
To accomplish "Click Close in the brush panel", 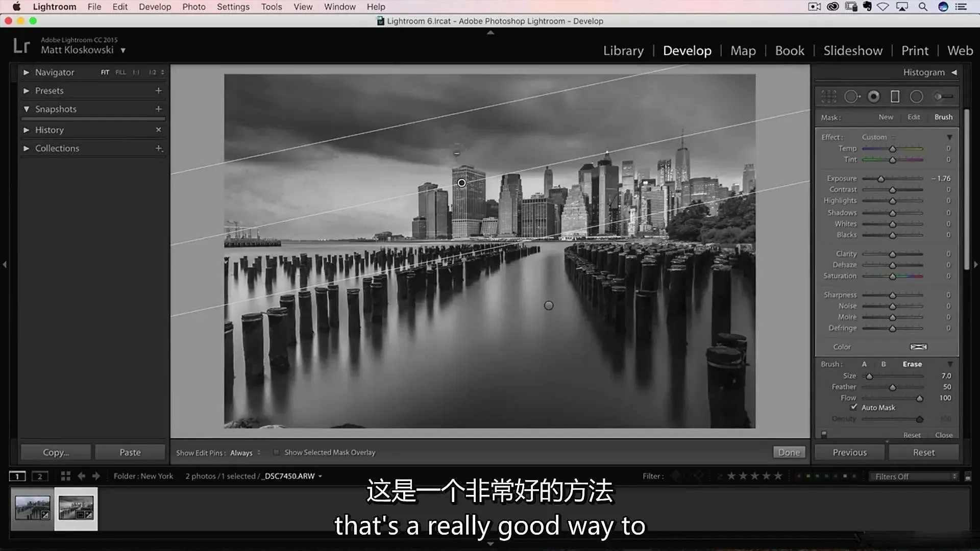I will 944,435.
